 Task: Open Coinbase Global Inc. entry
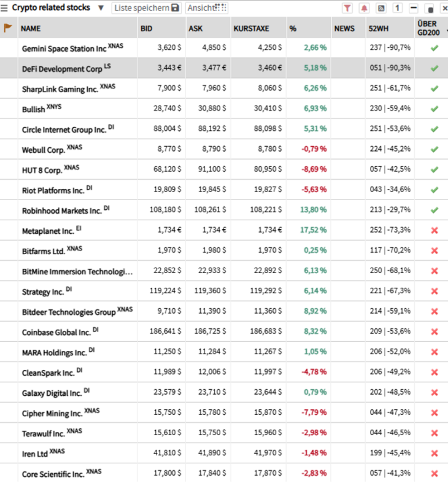pos(56,333)
